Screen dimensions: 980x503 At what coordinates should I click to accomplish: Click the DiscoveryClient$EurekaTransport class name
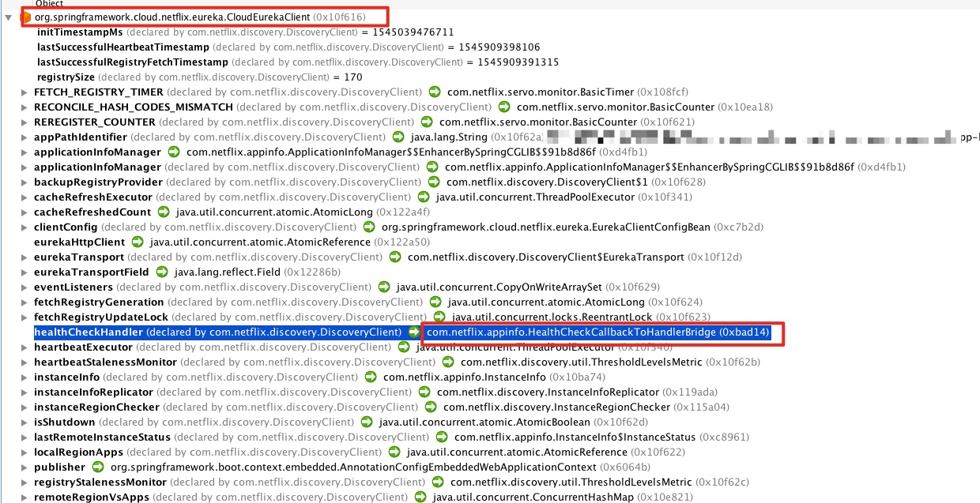546,257
